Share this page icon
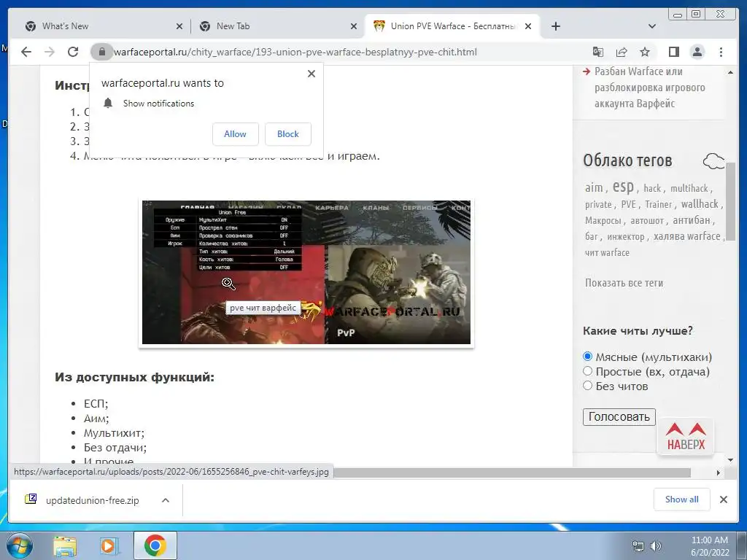Viewport: 747px width, 560px height. tap(622, 52)
